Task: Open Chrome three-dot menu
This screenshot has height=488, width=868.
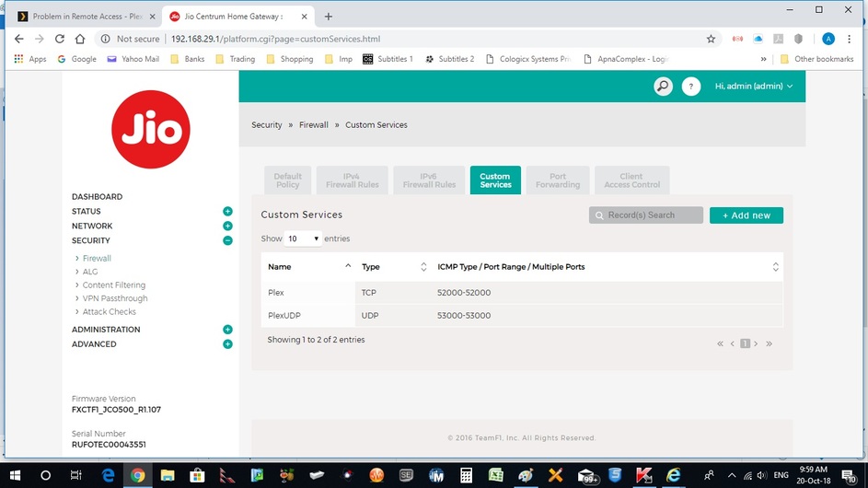Action: [x=850, y=39]
